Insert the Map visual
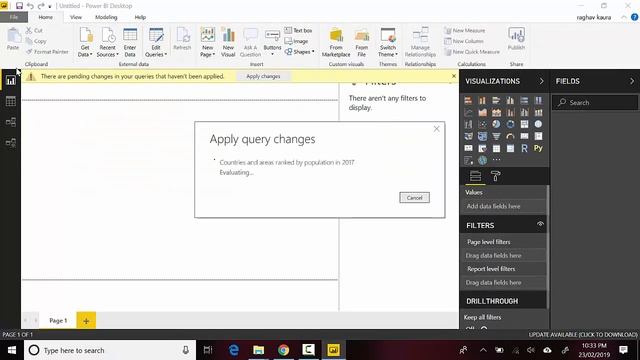The image size is (640, 360). click(x=538, y=124)
